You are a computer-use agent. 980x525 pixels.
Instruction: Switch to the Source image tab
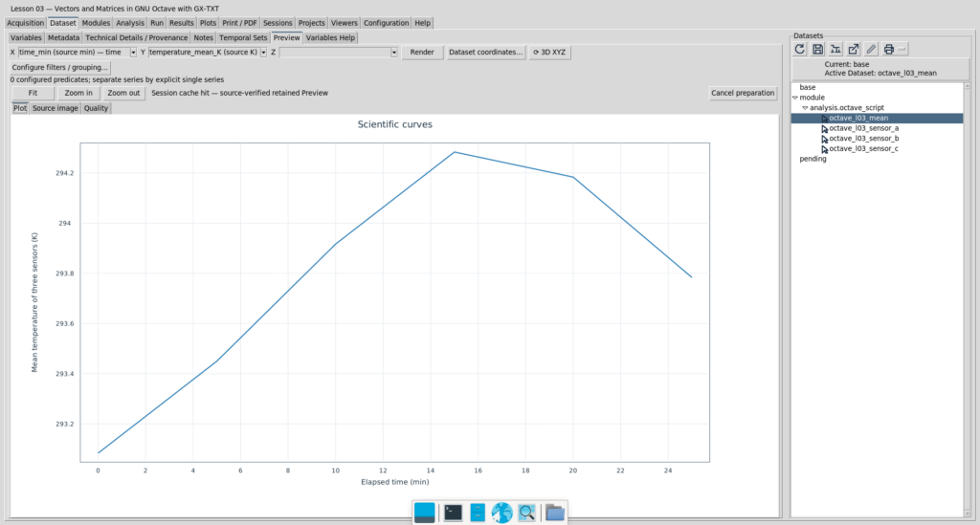(55, 109)
